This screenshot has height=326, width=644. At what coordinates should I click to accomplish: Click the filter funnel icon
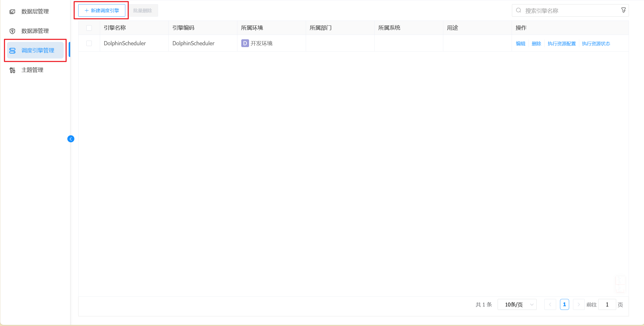(x=623, y=10)
